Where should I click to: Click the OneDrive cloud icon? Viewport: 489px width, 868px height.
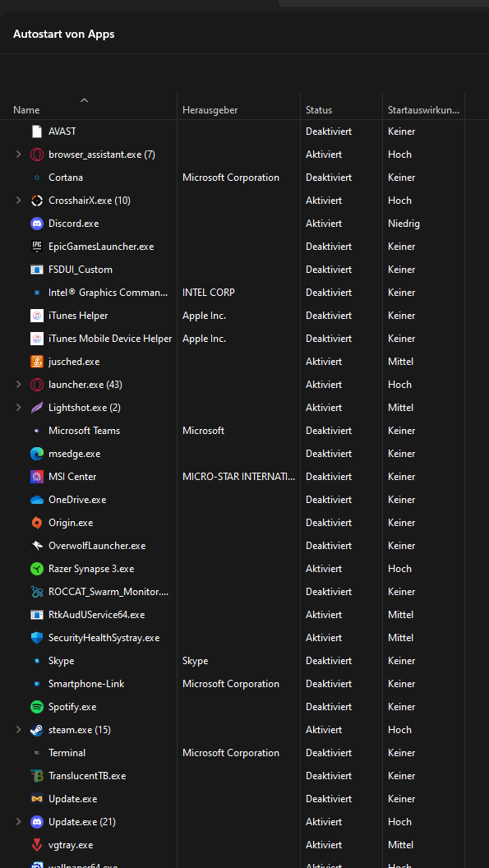(36, 499)
